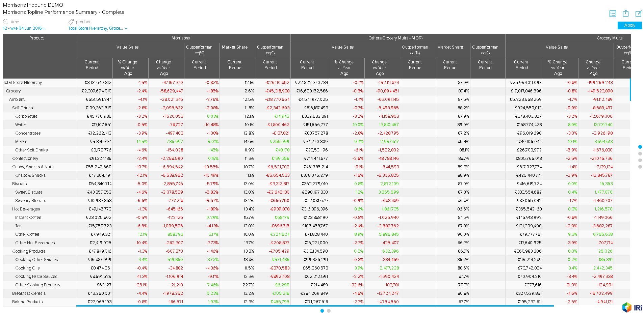Click the horizontal scrollbar under the table
644x314 pixels.
point(315,306)
